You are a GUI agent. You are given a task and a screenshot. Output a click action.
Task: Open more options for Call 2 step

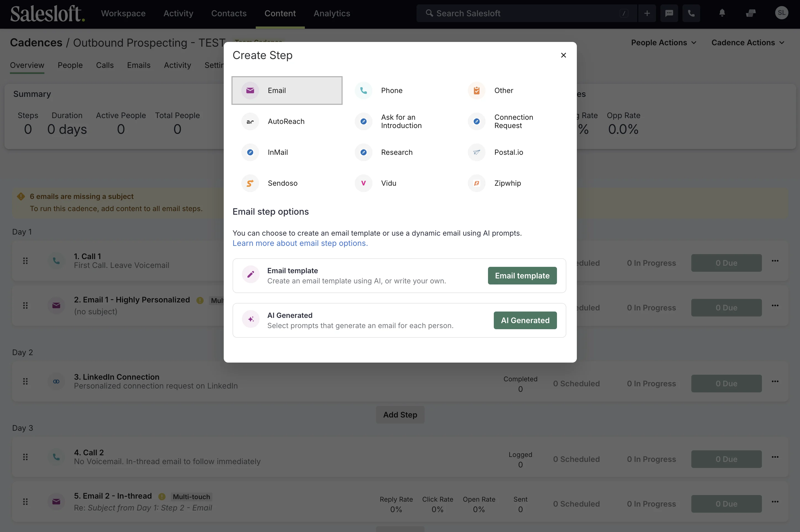point(775,457)
